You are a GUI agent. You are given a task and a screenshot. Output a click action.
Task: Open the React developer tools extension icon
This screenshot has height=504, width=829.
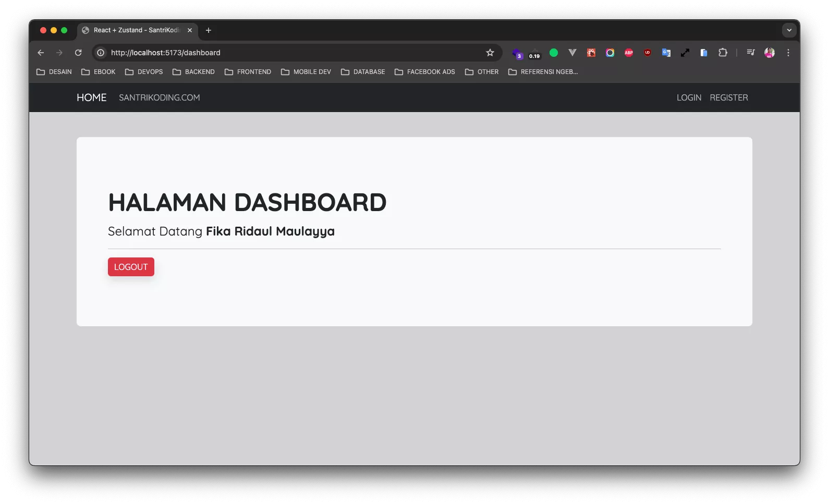[591, 53]
